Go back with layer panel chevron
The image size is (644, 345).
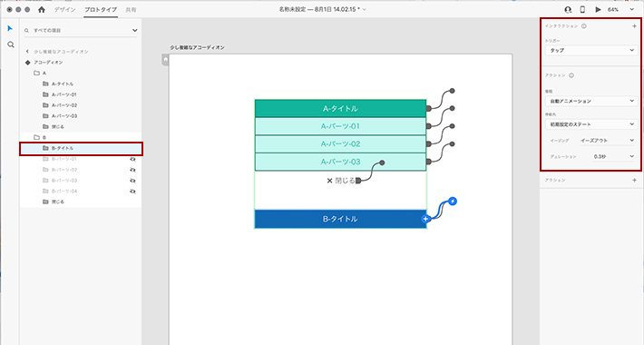27,52
